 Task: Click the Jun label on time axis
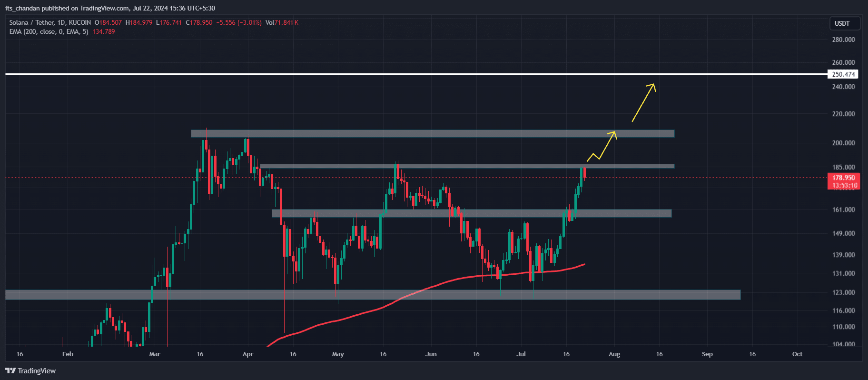431,354
